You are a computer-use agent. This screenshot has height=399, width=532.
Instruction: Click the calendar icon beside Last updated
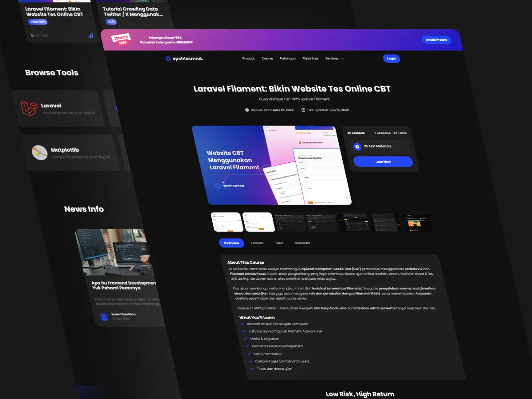tap(303, 110)
